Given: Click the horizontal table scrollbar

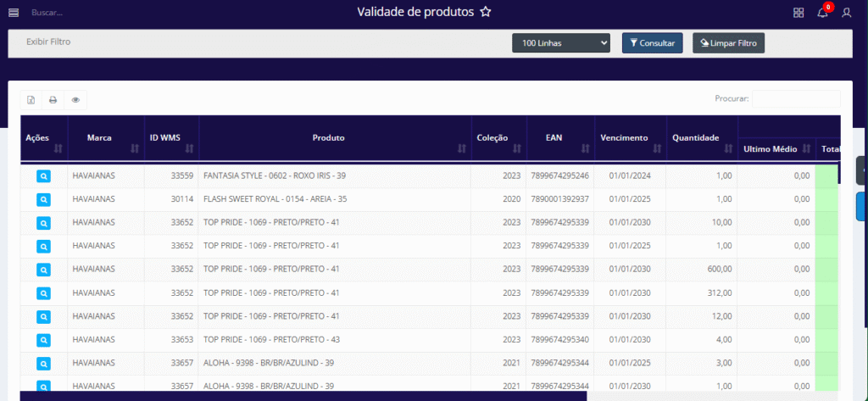Looking at the screenshot, I should pyautogui.click(x=297, y=395).
